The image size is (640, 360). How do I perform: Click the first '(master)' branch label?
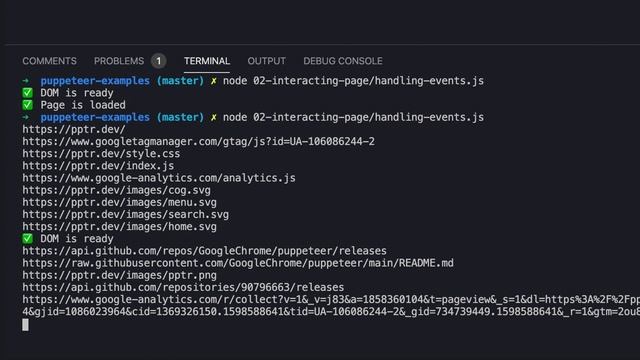pos(180,81)
